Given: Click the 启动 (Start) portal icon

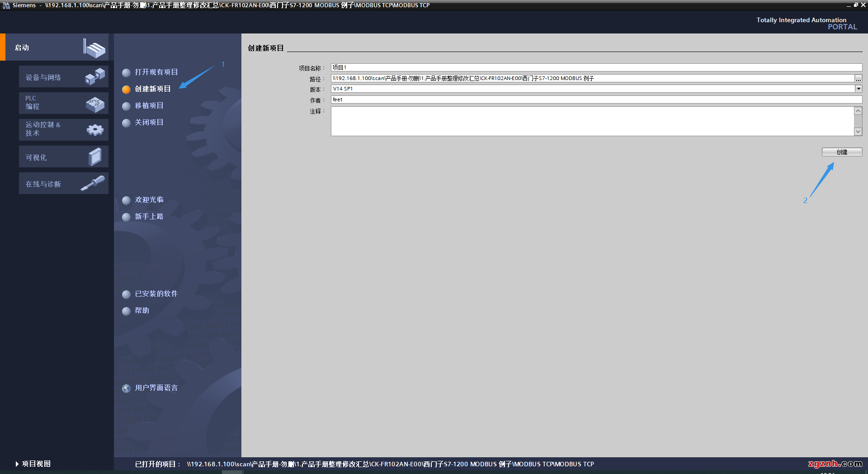Looking at the screenshot, I should tap(94, 47).
